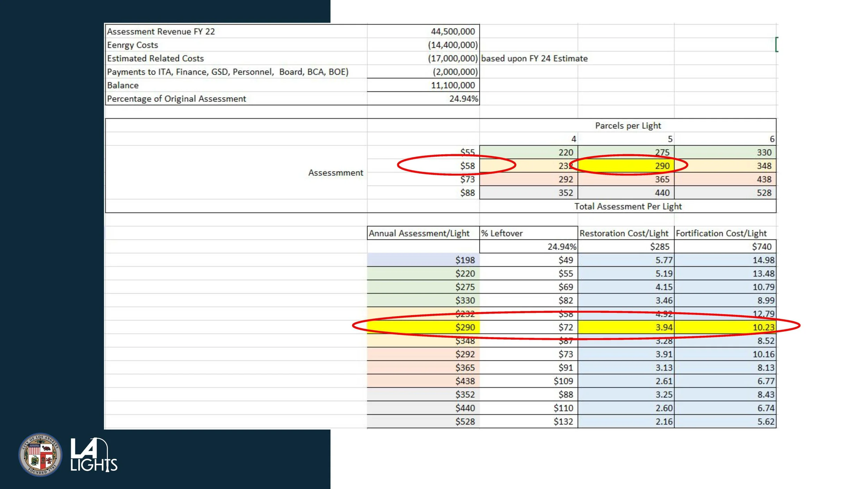Screen dimensions: 868x489
Task: Click the 10.16 fortification ratio cell
Action: click(x=725, y=354)
